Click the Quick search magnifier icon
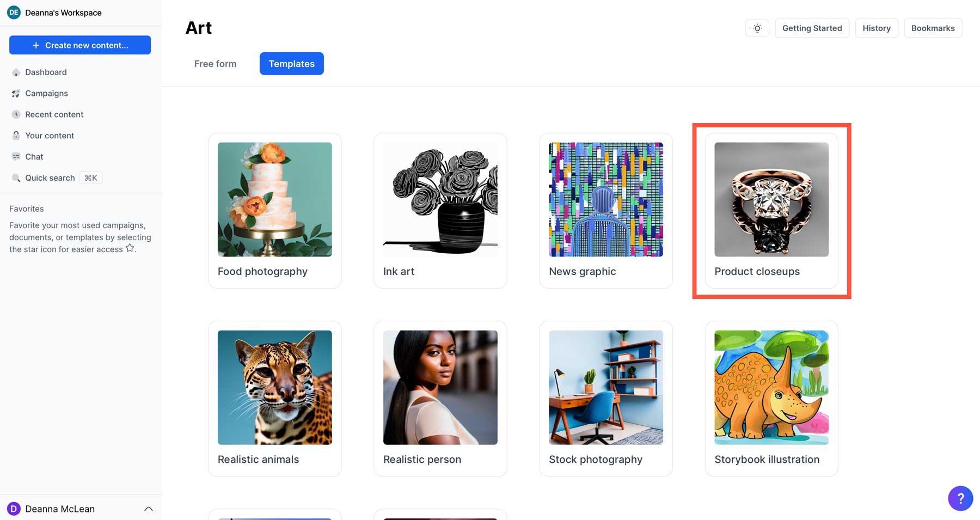This screenshot has width=980, height=520. (x=16, y=178)
